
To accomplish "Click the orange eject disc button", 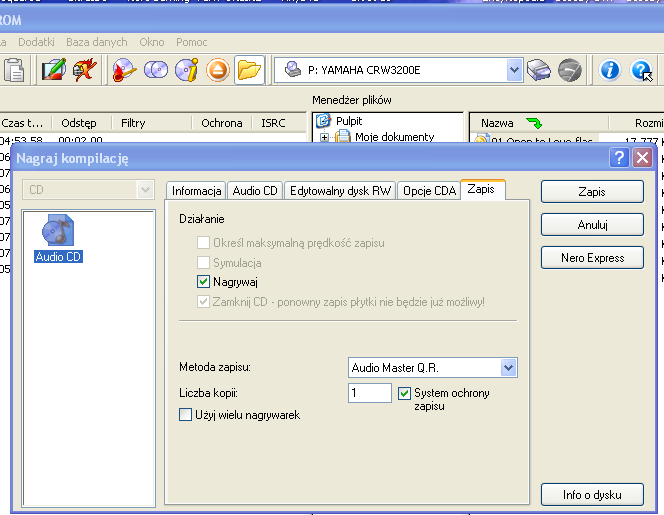I will point(217,70).
